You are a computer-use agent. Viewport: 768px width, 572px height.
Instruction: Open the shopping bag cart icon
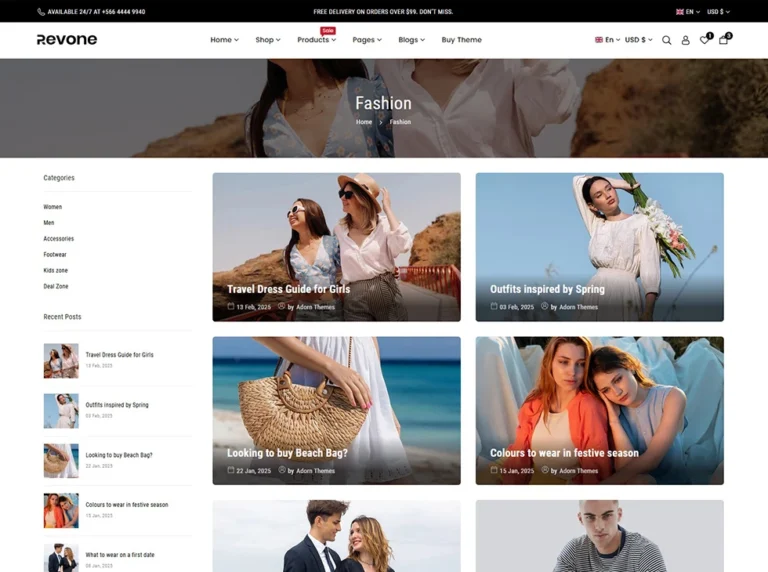(x=723, y=40)
